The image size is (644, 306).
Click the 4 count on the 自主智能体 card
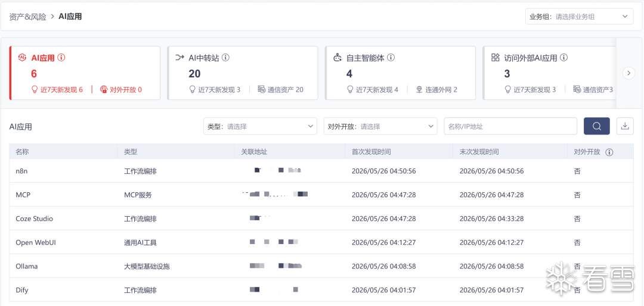tap(349, 74)
